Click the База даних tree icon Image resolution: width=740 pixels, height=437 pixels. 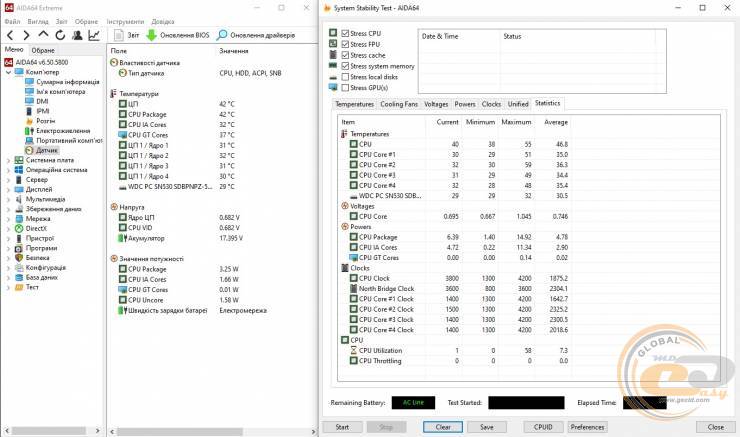pos(19,277)
